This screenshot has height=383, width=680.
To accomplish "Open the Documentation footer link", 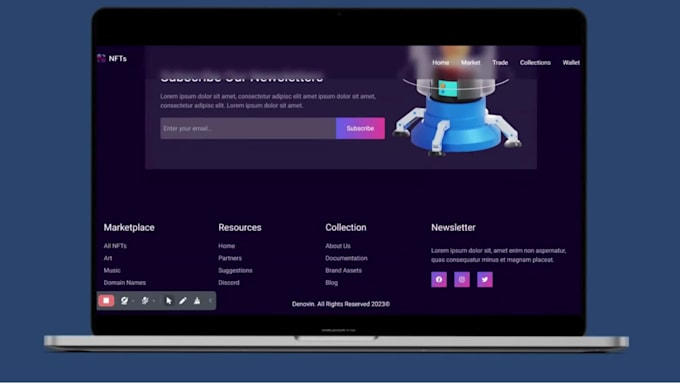I will pyautogui.click(x=346, y=258).
